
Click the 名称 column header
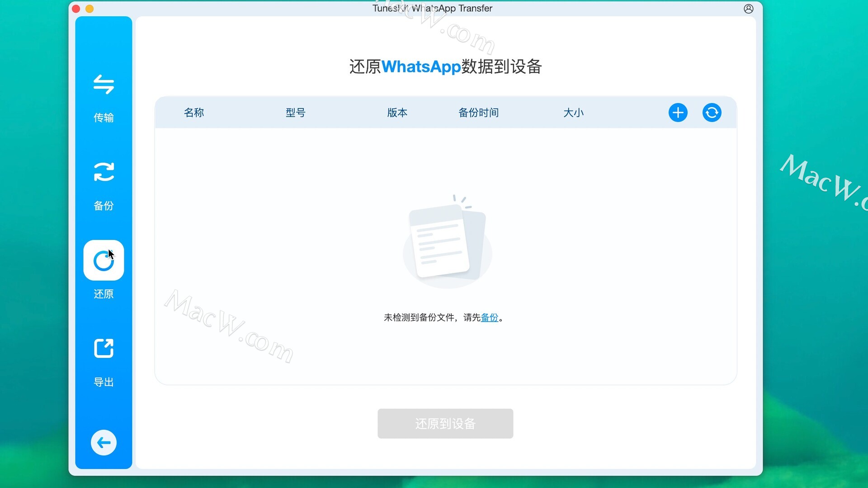coord(194,113)
